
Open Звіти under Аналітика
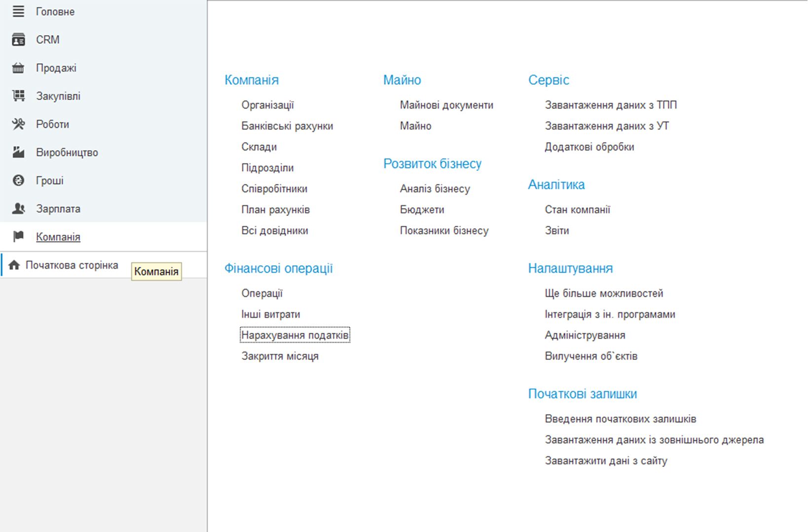557,231
